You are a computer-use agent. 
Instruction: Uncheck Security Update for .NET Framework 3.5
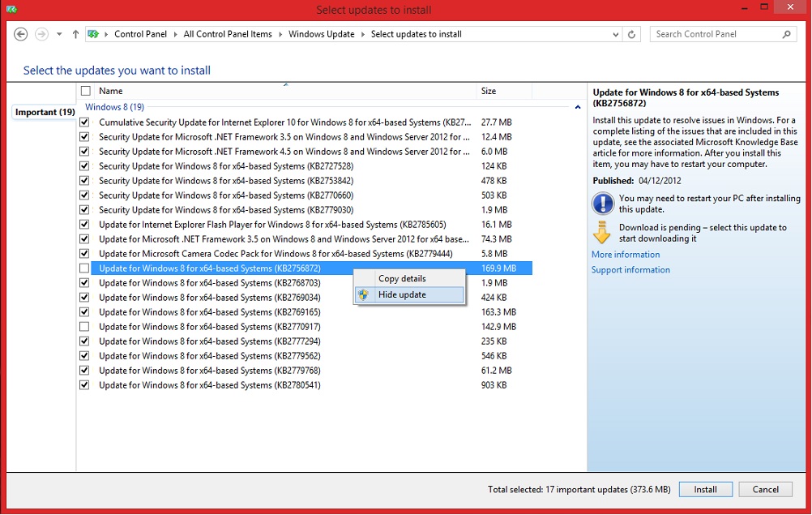pyautogui.click(x=84, y=137)
